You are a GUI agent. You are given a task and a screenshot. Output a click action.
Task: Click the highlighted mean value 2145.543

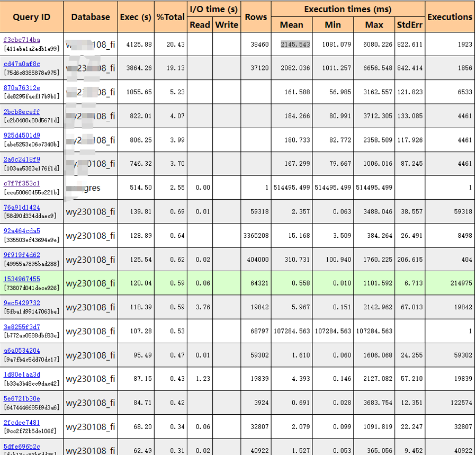[295, 44]
